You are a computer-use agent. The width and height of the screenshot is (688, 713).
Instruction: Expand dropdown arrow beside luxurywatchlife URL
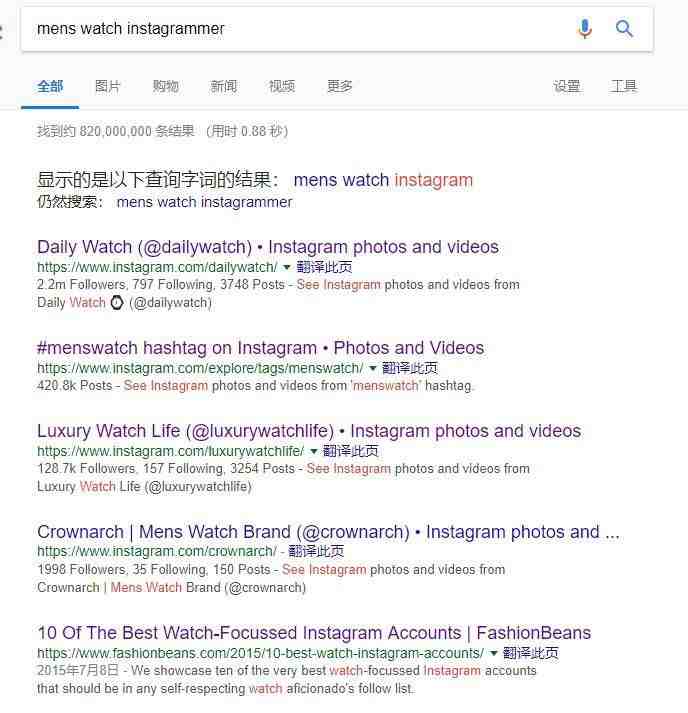click(313, 452)
